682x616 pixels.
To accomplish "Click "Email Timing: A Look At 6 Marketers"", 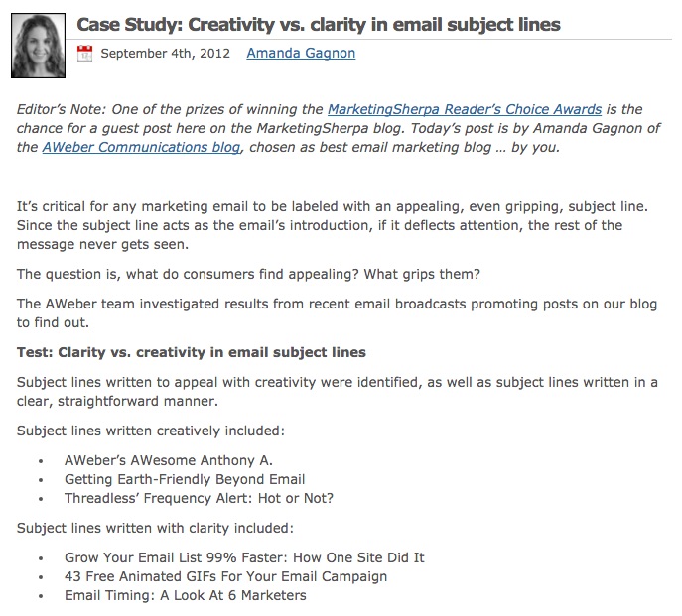I will pyautogui.click(x=186, y=595).
